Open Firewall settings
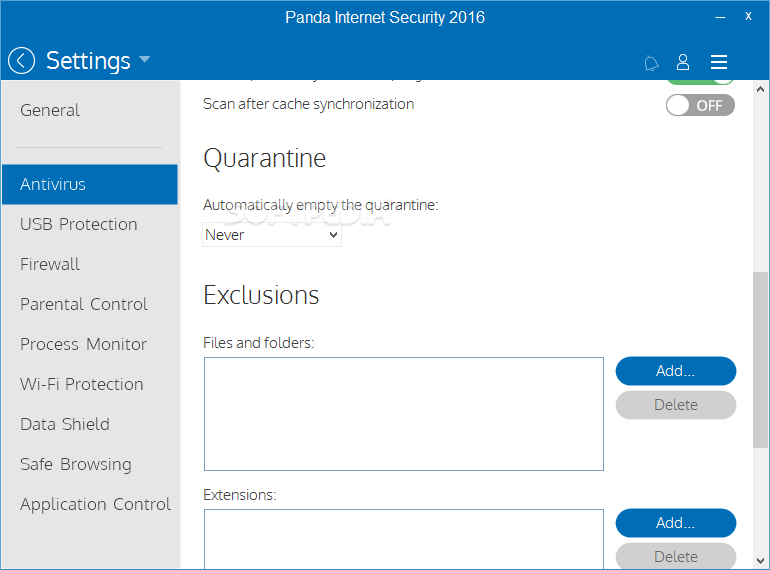Screen dimensions: 770x570 [x=50, y=264]
